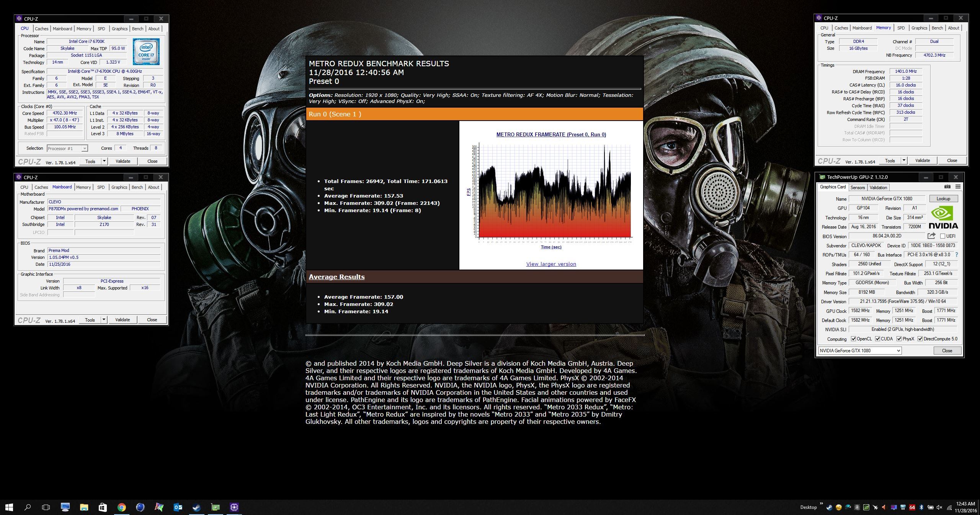Click the monitor icon in the taskbar
The image size is (980, 515).
click(65, 507)
